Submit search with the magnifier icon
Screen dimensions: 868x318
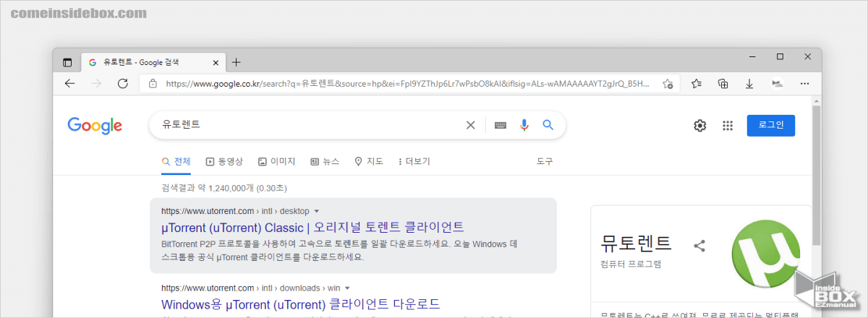548,125
